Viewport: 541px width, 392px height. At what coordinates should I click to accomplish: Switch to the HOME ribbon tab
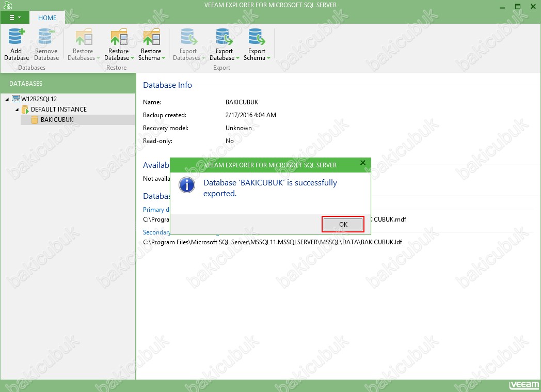click(x=47, y=18)
